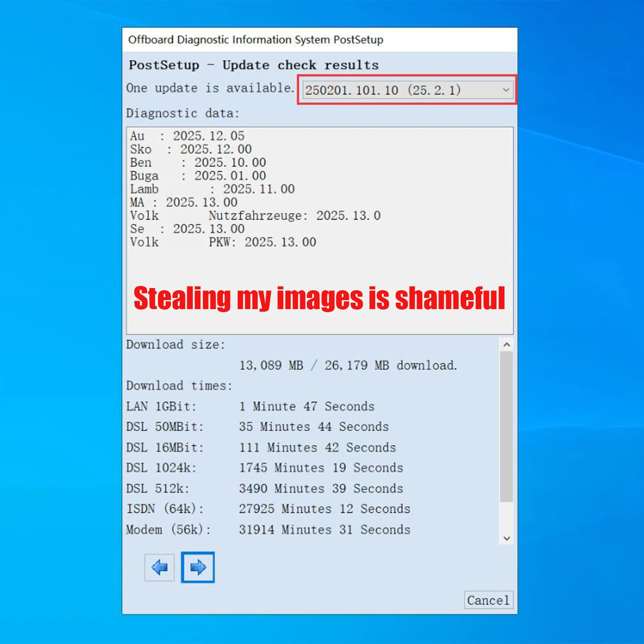The image size is (644, 644).
Task: Click the LAN 1GBit download time row
Action: click(x=250, y=406)
